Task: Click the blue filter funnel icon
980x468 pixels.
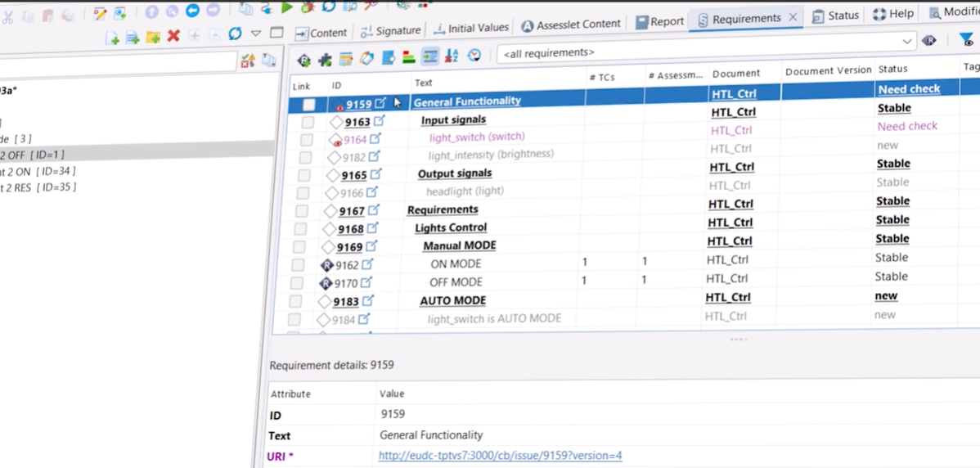Action: [x=966, y=39]
